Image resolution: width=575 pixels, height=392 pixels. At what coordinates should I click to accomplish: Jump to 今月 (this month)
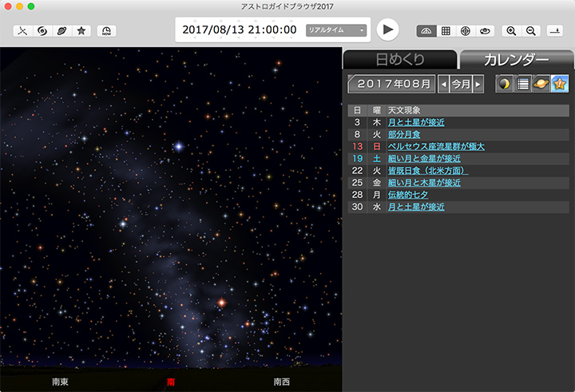(461, 84)
